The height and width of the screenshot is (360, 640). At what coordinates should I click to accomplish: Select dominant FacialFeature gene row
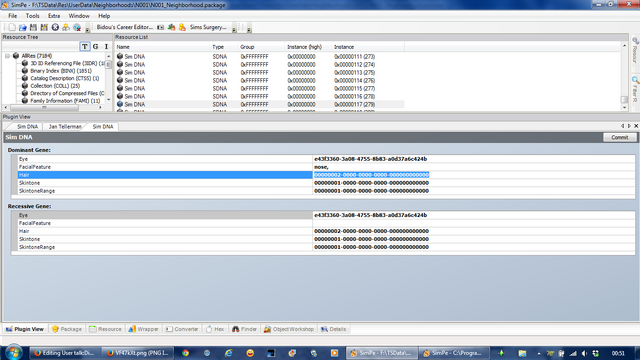(326, 167)
